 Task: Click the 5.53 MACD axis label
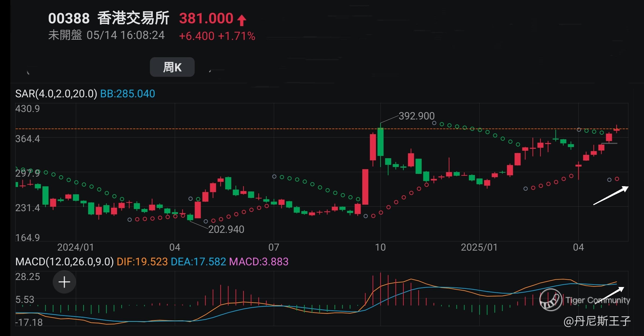coord(25,299)
